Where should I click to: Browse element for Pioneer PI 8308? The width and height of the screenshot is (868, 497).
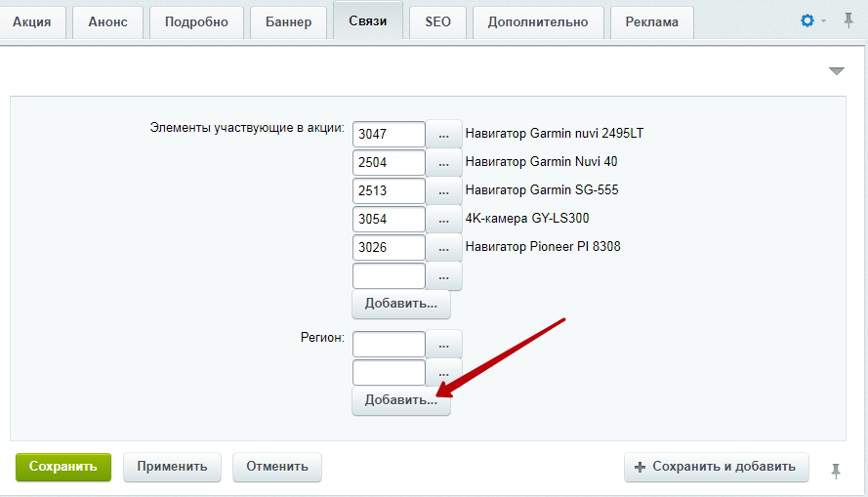[444, 247]
